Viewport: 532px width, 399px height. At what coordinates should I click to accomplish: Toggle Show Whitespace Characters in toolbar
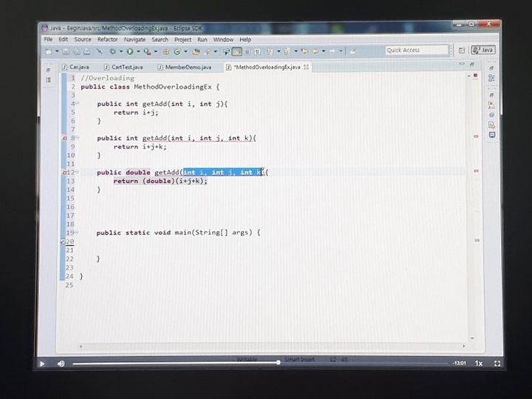click(x=257, y=51)
